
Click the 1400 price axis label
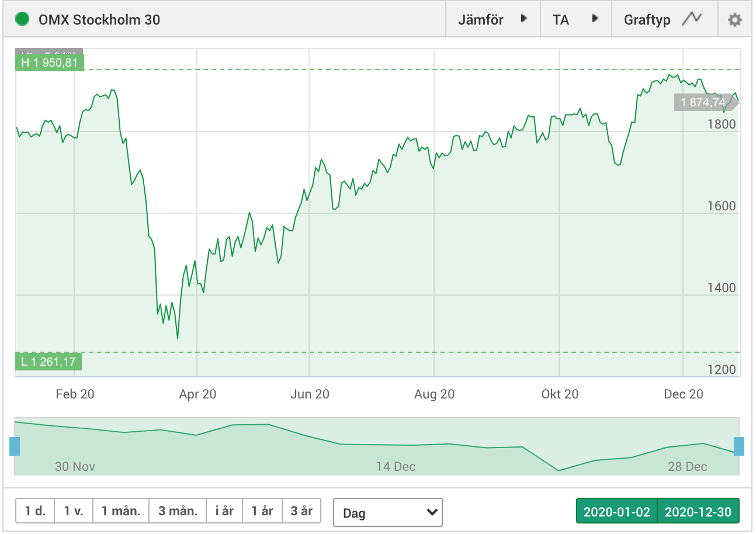click(720, 287)
